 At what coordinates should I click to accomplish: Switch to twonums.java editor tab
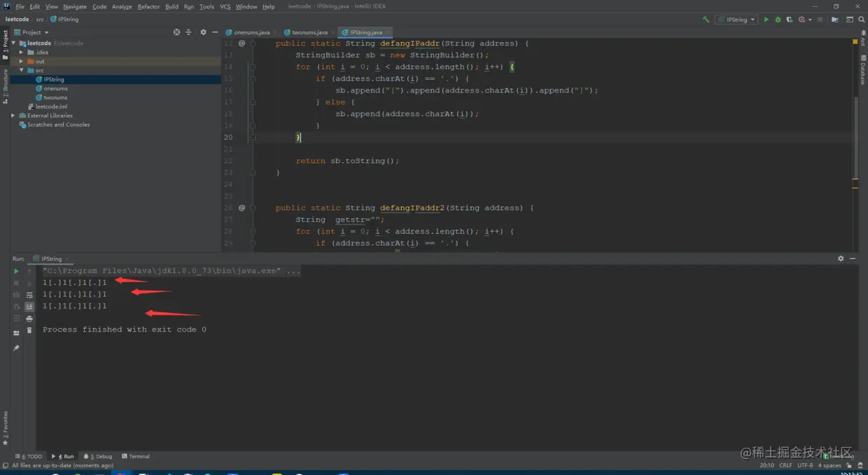(310, 32)
